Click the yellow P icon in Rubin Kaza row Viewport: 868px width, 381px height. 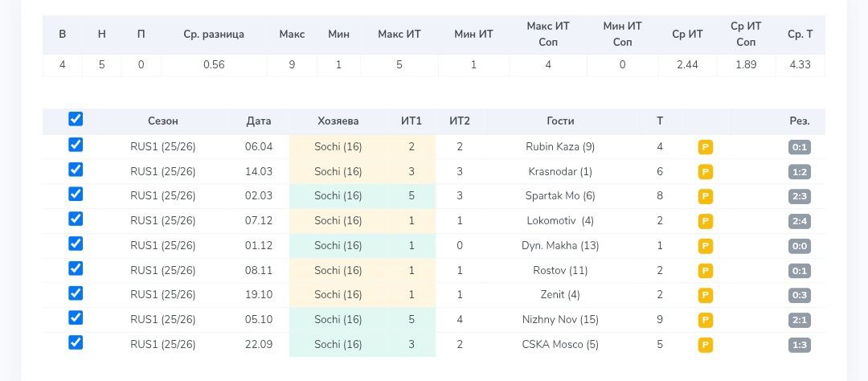click(x=706, y=147)
